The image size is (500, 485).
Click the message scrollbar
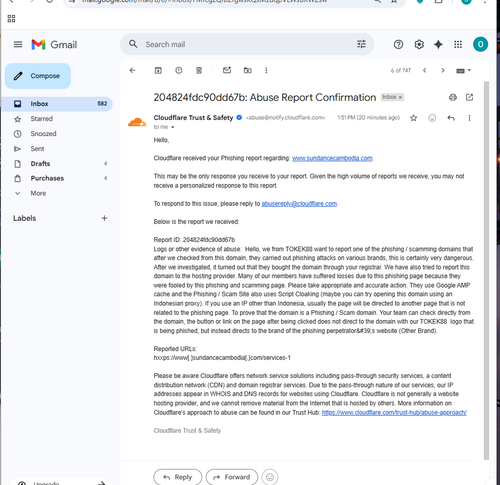[486, 270]
